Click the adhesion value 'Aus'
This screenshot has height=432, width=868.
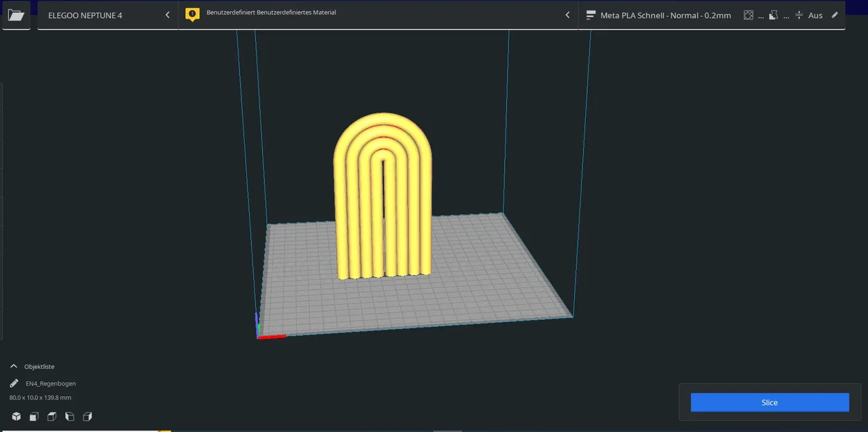point(815,15)
